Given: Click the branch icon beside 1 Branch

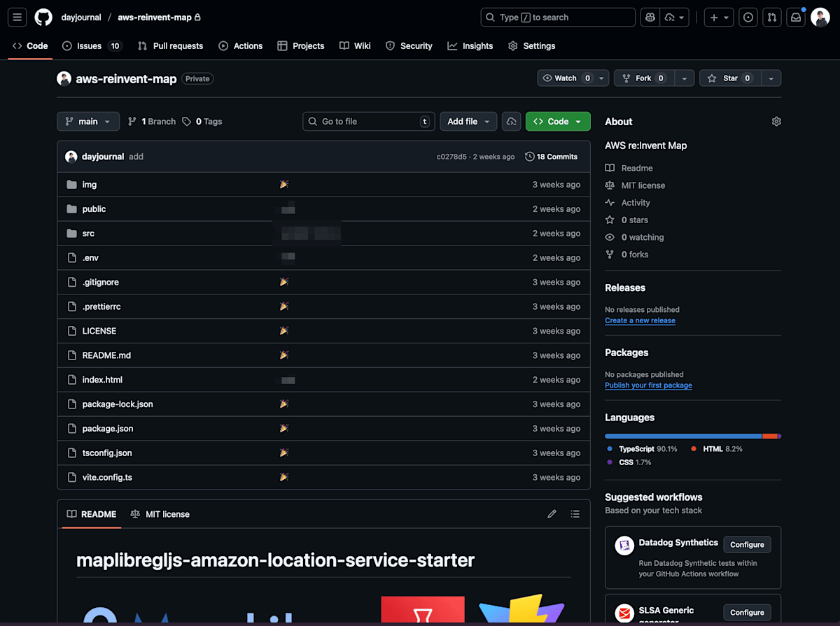Looking at the screenshot, I should click(132, 122).
